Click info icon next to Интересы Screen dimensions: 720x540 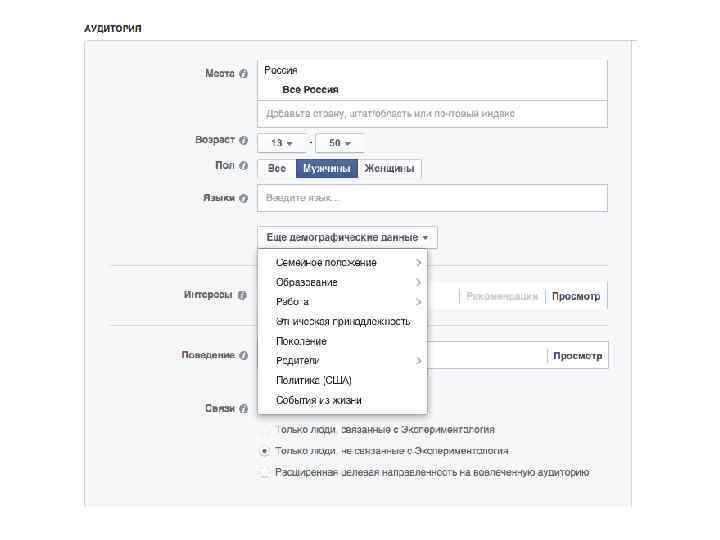click(244, 295)
